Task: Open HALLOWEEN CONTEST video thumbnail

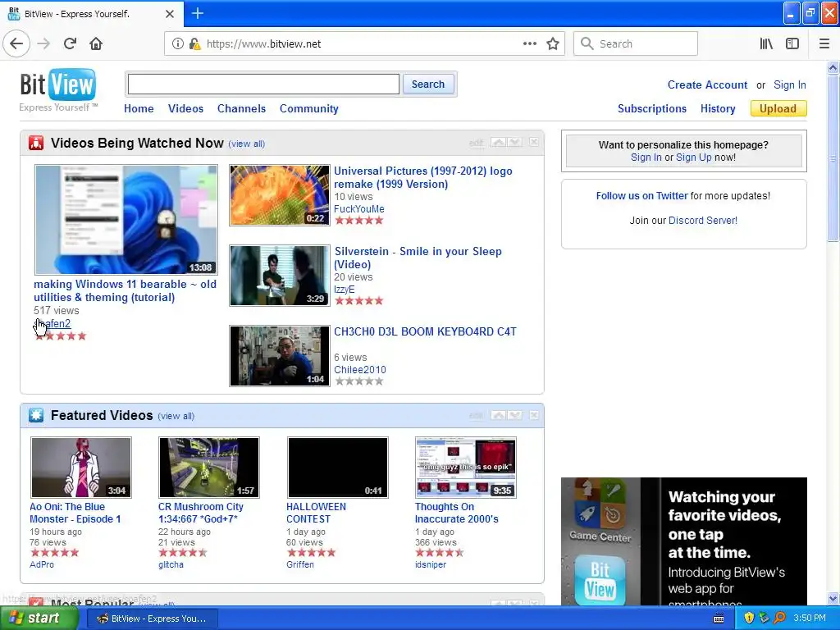Action: point(337,468)
